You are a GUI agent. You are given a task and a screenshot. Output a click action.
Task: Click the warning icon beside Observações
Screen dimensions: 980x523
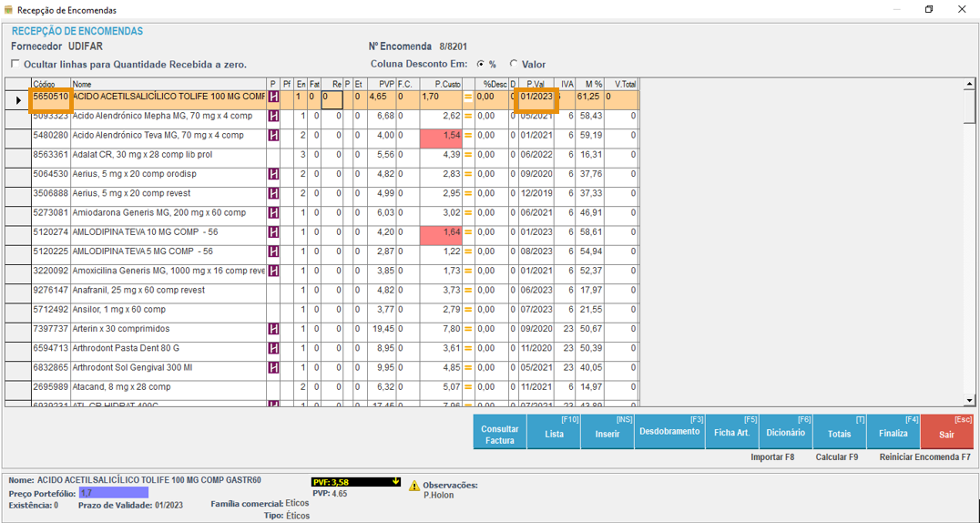(413, 487)
